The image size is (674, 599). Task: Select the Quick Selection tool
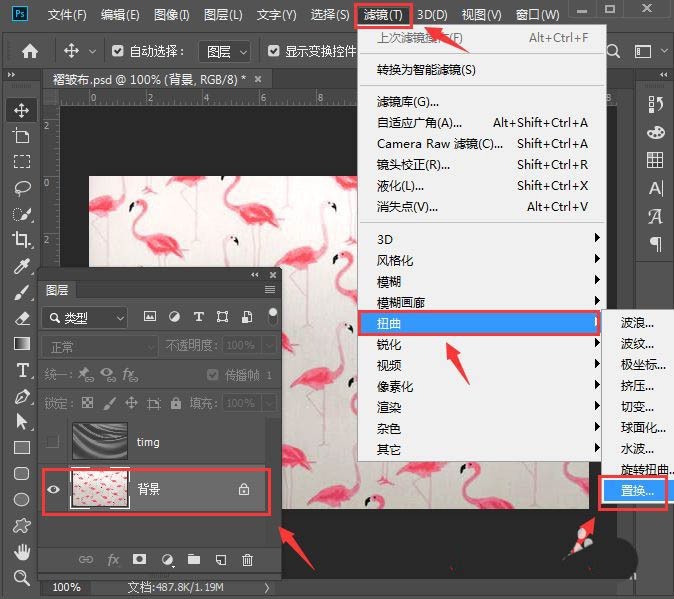pos(21,214)
